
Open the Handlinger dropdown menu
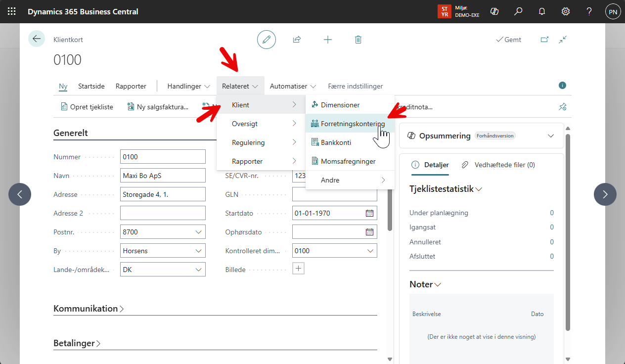tap(188, 86)
